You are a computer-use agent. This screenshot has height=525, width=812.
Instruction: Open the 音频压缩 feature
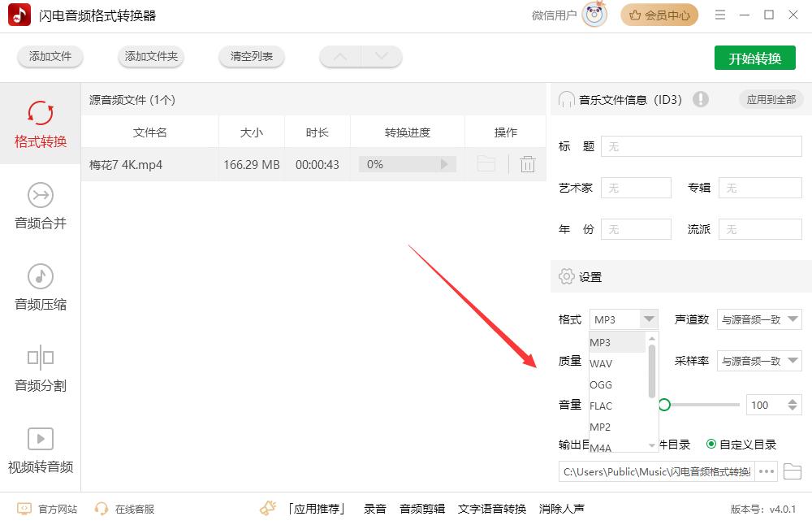39,289
